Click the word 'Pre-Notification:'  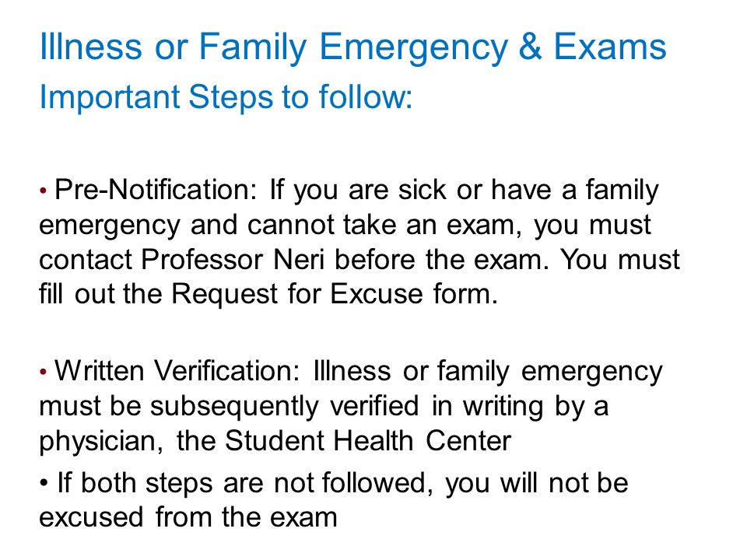point(156,190)
